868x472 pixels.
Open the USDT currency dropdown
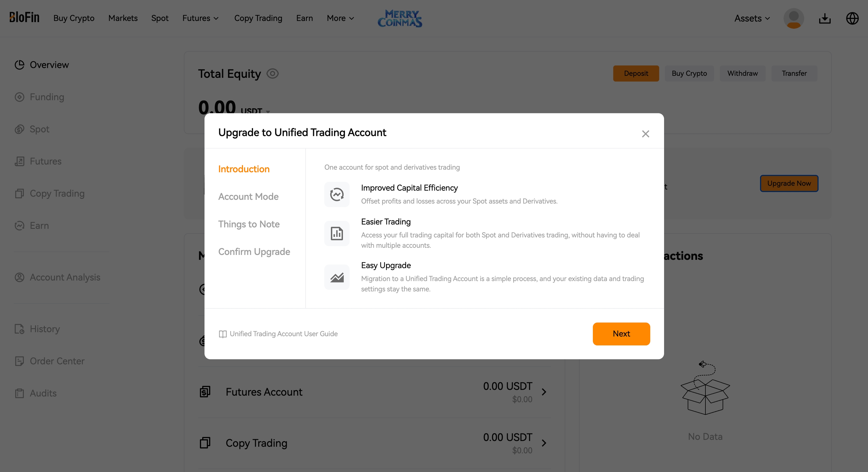tap(255, 111)
